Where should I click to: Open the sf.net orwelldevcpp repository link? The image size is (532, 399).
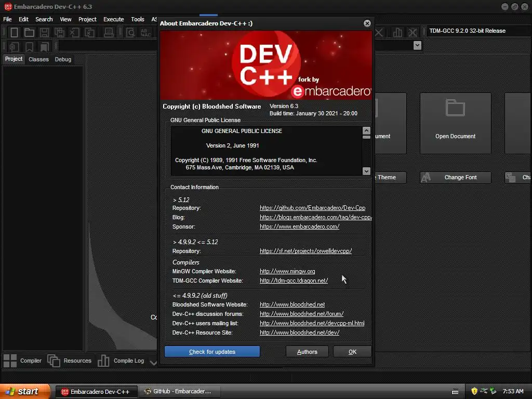(x=305, y=251)
